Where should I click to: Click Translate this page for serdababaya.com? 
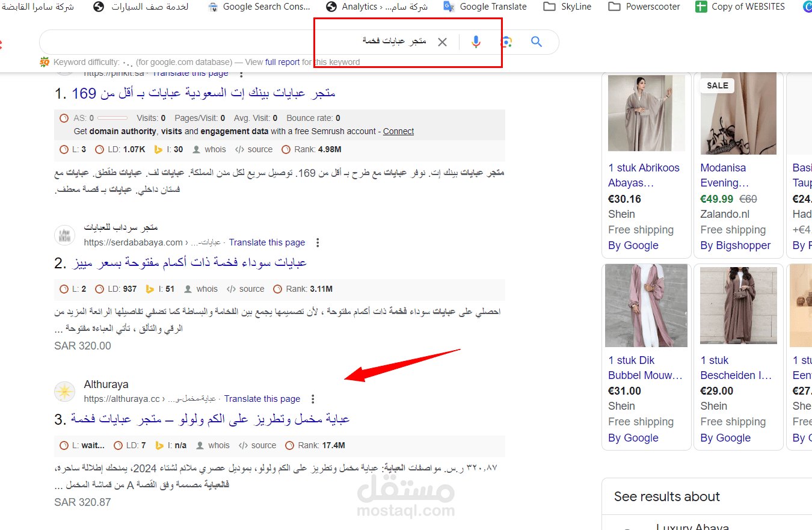tap(267, 242)
